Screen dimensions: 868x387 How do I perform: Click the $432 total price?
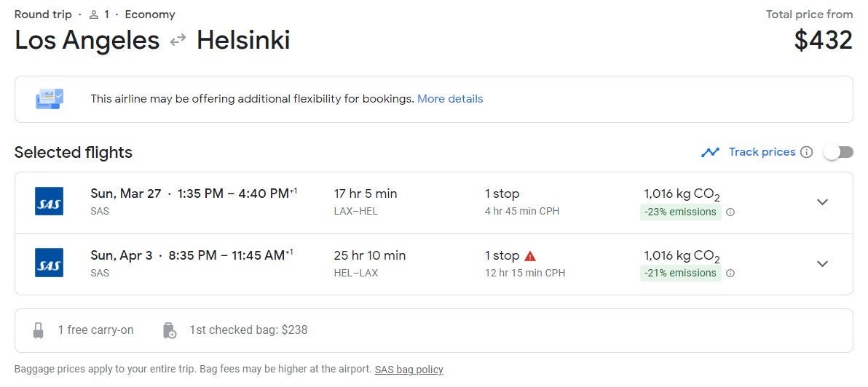point(823,40)
